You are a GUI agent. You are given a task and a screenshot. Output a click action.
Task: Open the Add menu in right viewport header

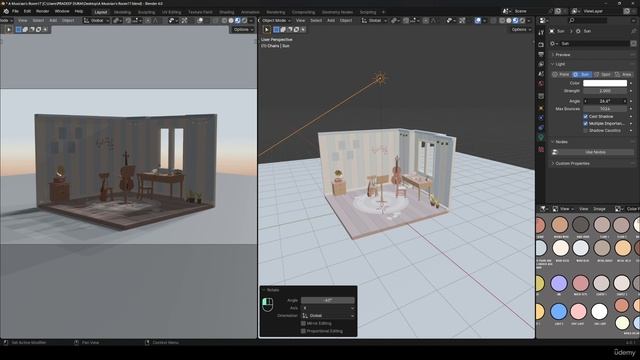coord(331,20)
